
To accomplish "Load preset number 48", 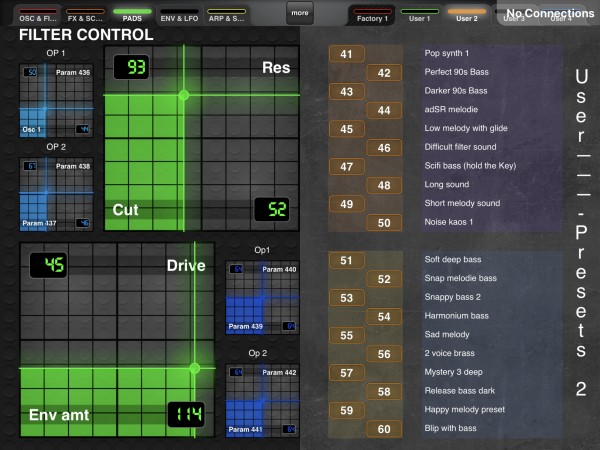I will pos(384,185).
